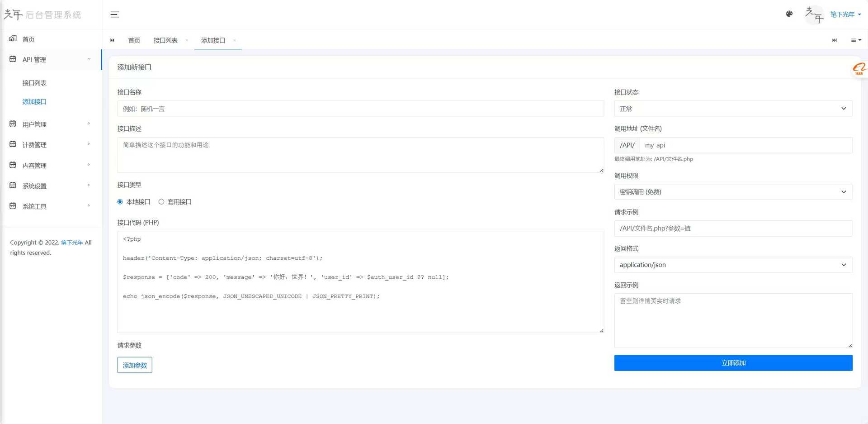Open the 接口状态 dropdown
868x424 pixels.
tap(733, 109)
